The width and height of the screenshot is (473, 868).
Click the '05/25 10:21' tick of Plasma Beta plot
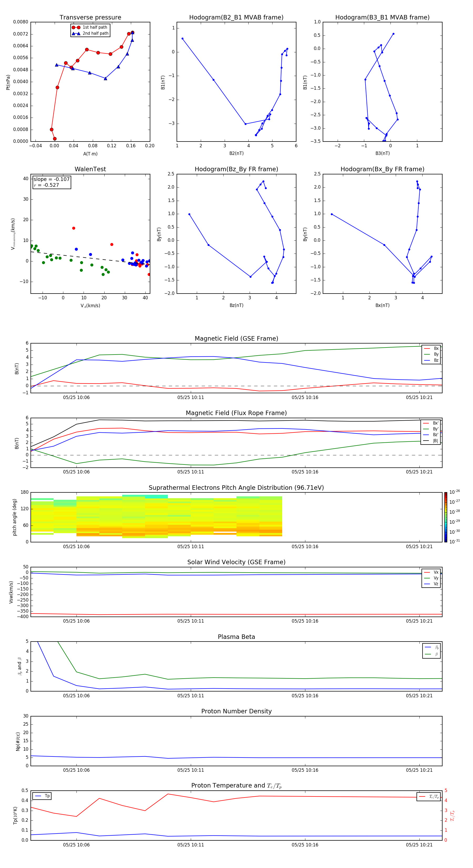click(x=419, y=696)
